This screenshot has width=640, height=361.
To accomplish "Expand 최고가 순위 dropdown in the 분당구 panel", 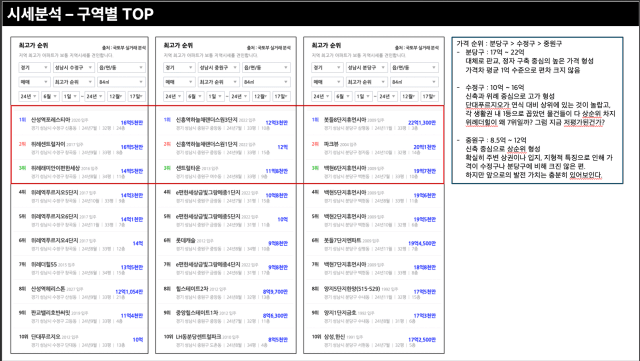I will point(367,82).
